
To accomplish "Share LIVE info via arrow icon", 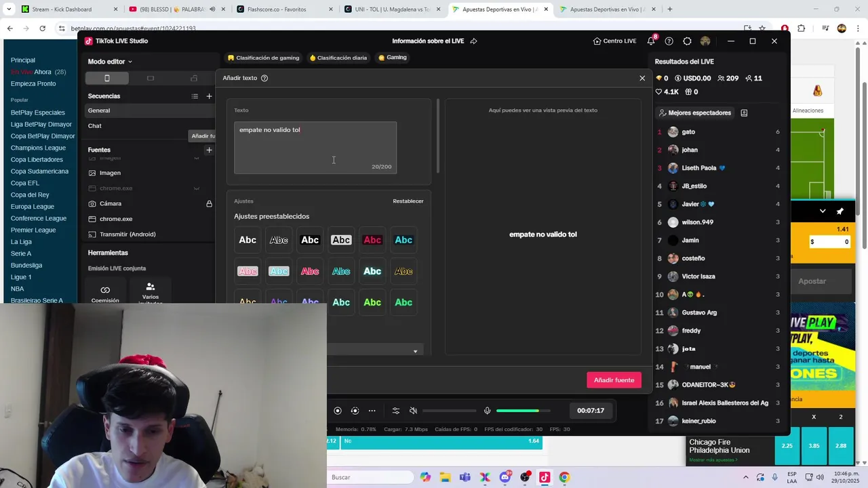I will (x=473, y=41).
